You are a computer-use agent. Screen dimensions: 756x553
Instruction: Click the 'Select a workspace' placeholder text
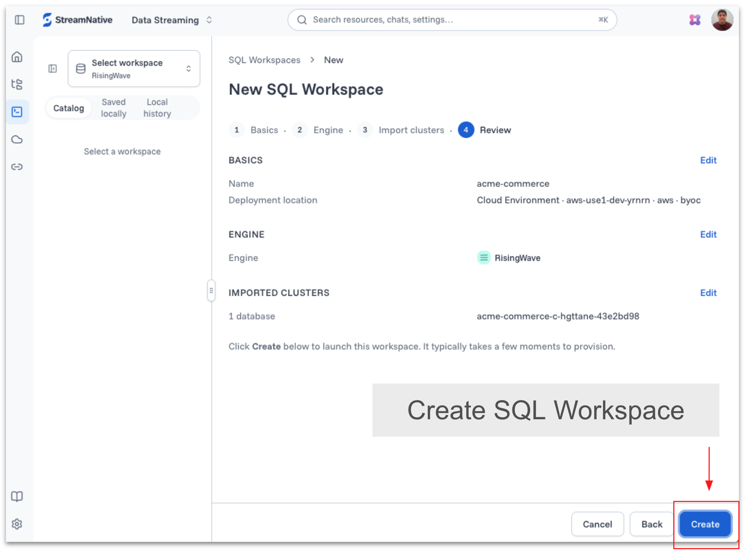122,151
